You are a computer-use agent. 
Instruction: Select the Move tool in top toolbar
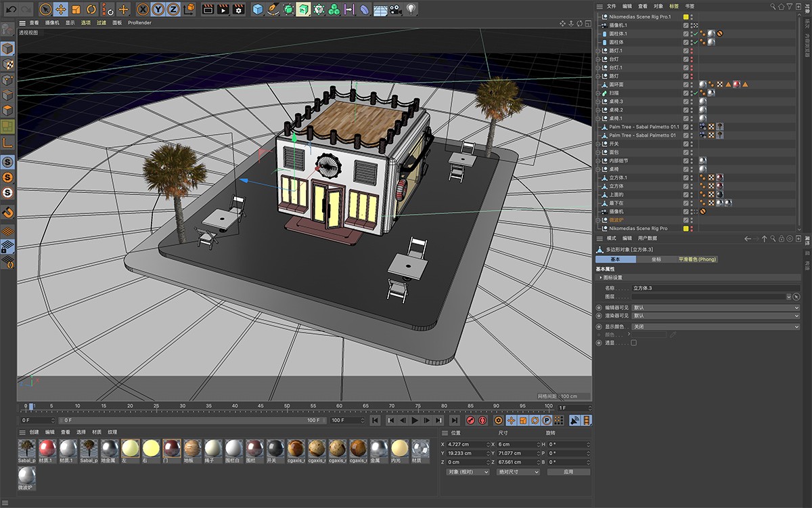point(60,9)
